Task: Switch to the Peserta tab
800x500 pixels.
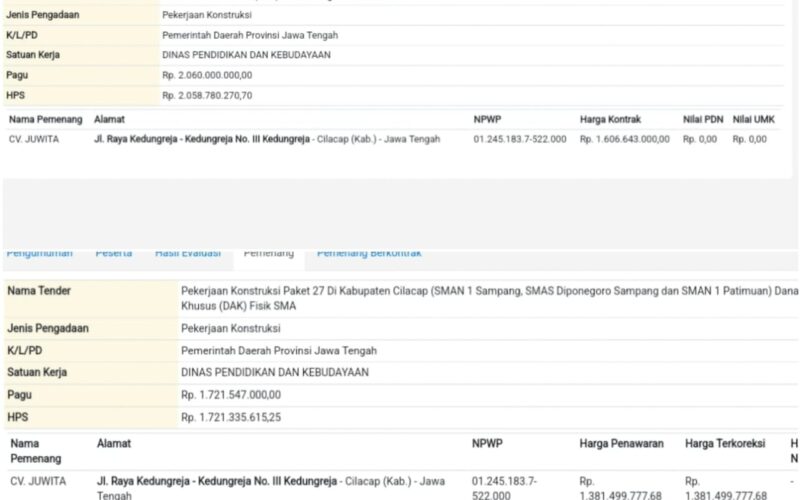Action: [x=113, y=254]
